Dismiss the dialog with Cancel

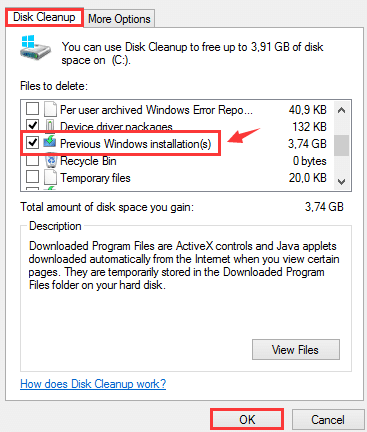click(x=328, y=419)
